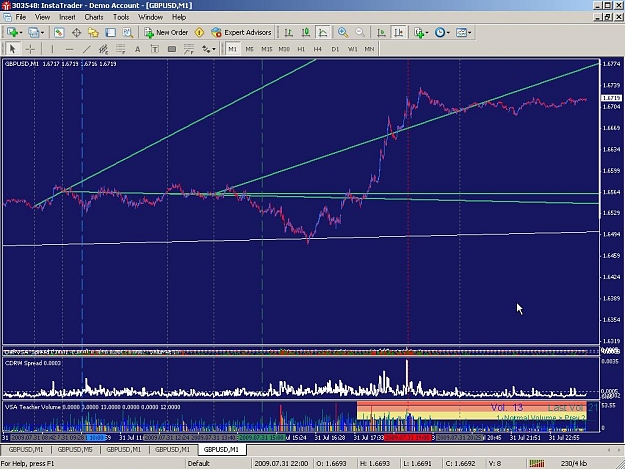Expand the Templates dropdown arrow
The image size is (625, 469).
tap(470, 33)
